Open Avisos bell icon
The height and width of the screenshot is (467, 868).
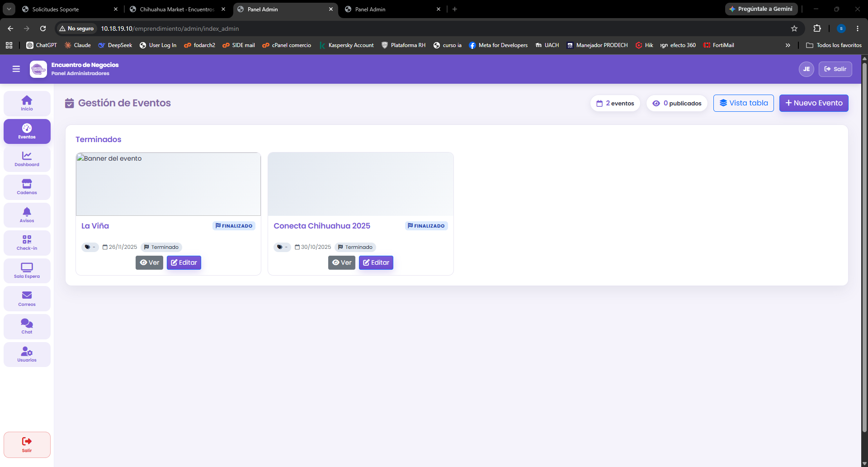click(x=27, y=215)
